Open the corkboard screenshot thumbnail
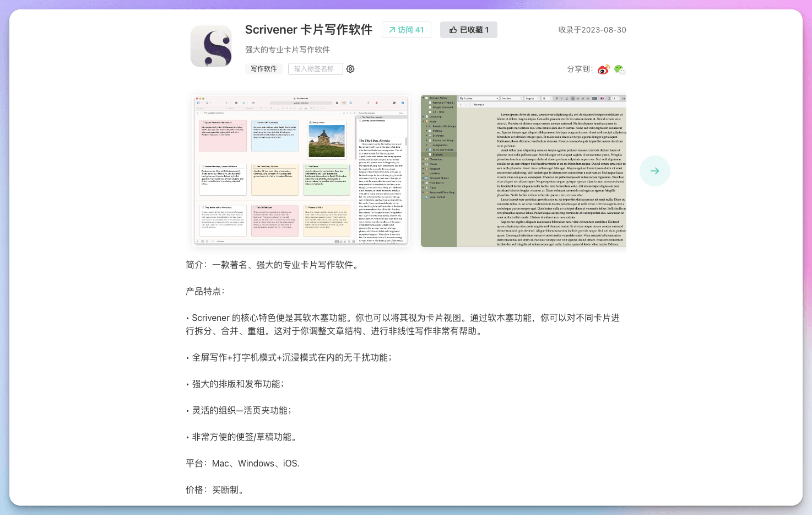 pyautogui.click(x=301, y=170)
